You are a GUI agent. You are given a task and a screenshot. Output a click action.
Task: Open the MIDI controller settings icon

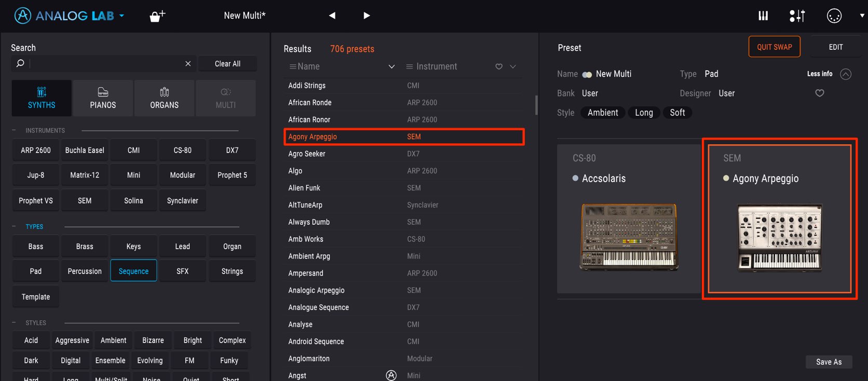point(834,16)
